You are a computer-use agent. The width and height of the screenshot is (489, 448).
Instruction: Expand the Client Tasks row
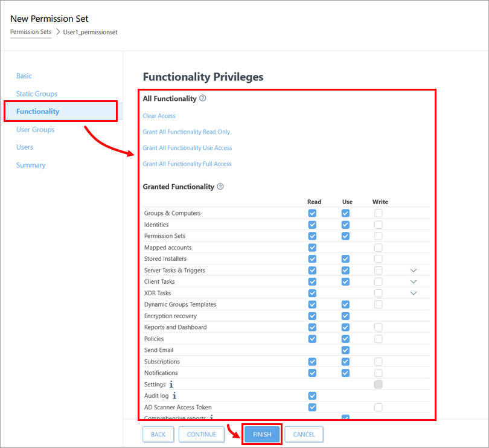point(414,282)
